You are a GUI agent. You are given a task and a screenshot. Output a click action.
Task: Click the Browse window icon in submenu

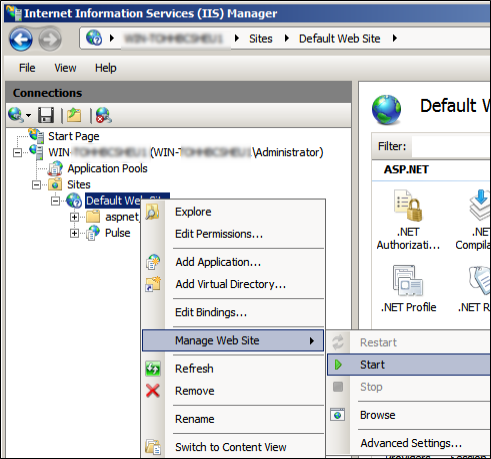pos(338,415)
